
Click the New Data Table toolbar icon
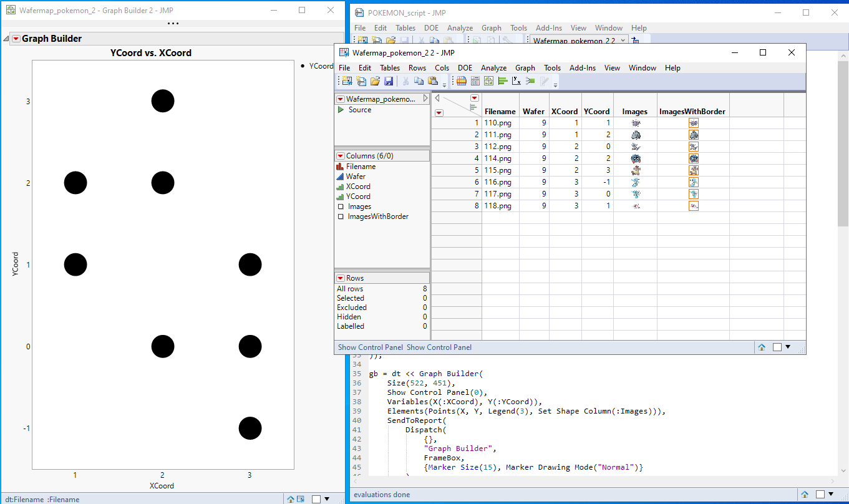(347, 81)
